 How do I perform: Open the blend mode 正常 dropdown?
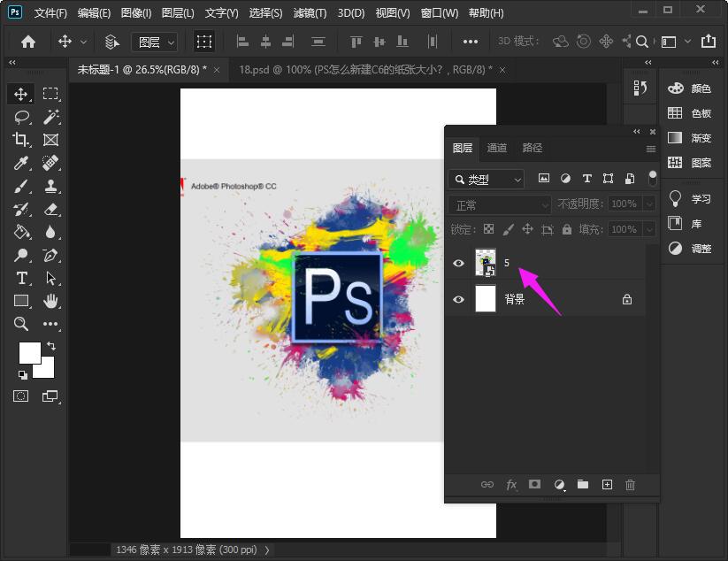click(x=500, y=204)
